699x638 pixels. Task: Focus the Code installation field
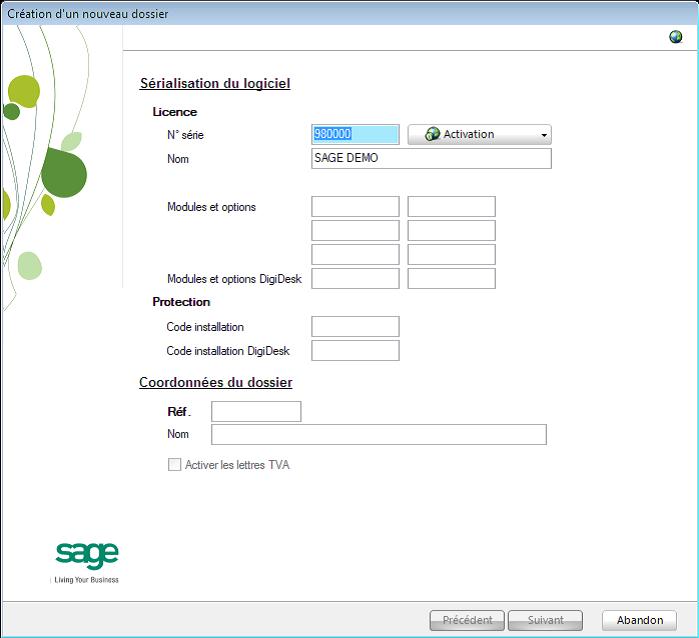[355, 327]
